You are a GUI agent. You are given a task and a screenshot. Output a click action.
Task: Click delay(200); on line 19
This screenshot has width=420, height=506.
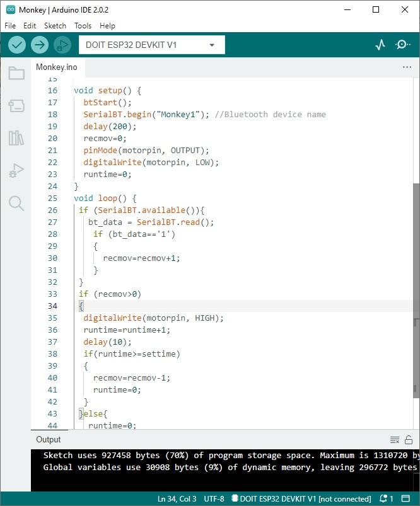pyautogui.click(x=110, y=127)
